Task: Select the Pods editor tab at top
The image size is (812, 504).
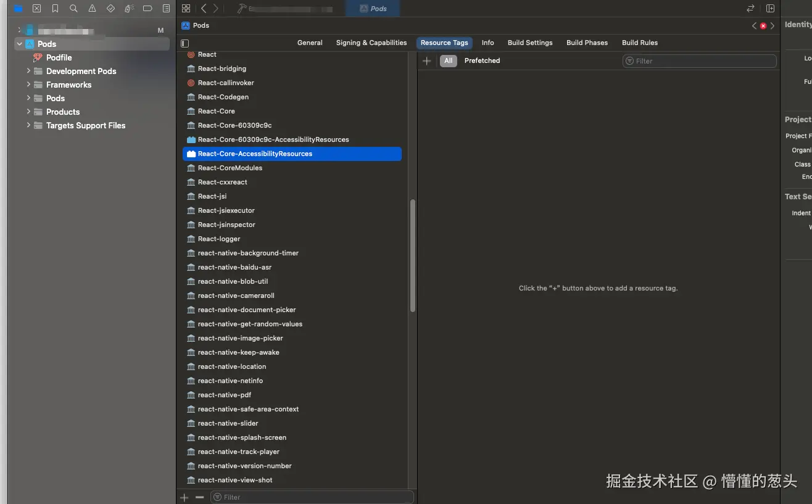Action: tap(373, 9)
